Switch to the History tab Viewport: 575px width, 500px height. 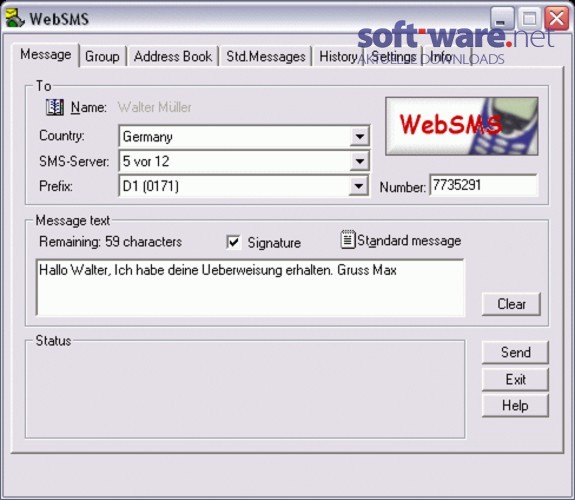[338, 56]
